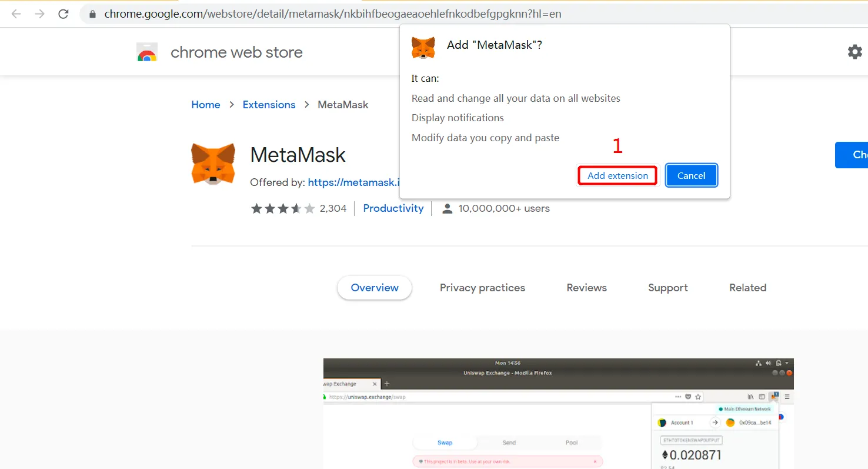Click the 2,304 ratings count

333,208
